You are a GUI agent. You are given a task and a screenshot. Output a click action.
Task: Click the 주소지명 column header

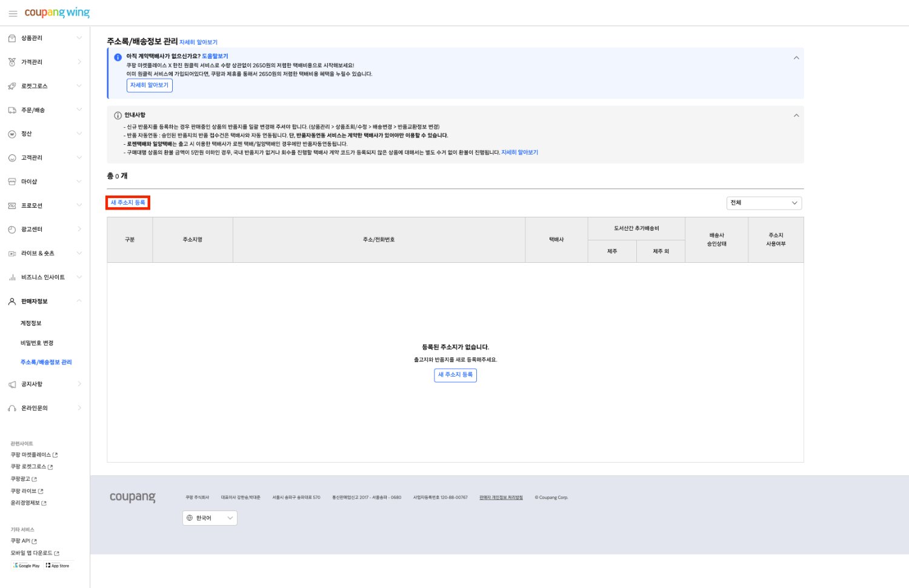(193, 240)
